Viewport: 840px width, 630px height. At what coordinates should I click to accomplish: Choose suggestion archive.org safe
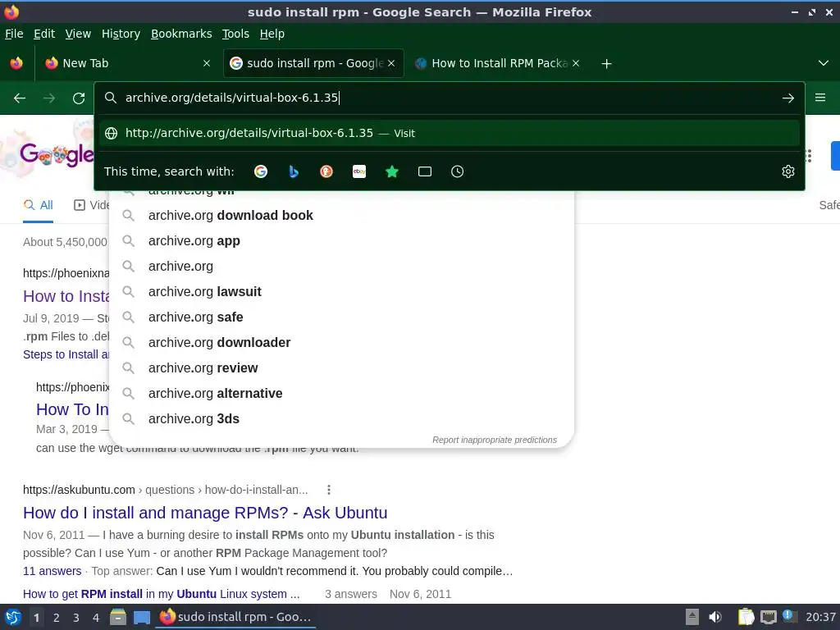coord(342,317)
